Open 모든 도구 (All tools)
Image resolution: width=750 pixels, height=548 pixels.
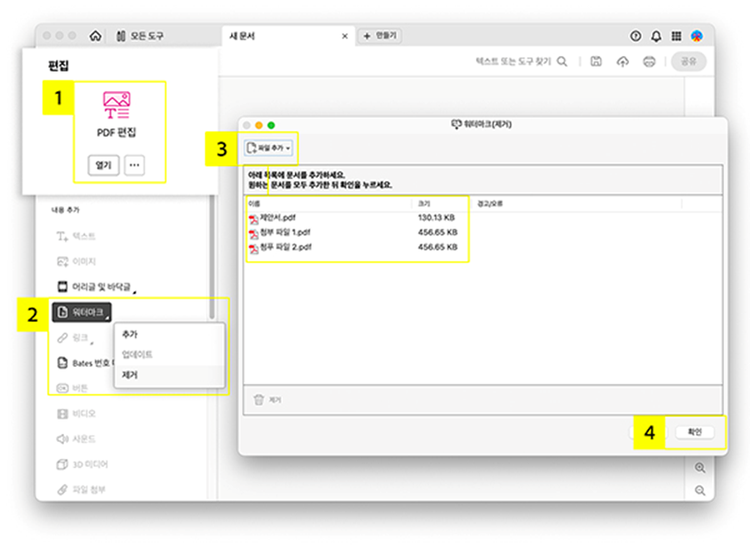[140, 36]
